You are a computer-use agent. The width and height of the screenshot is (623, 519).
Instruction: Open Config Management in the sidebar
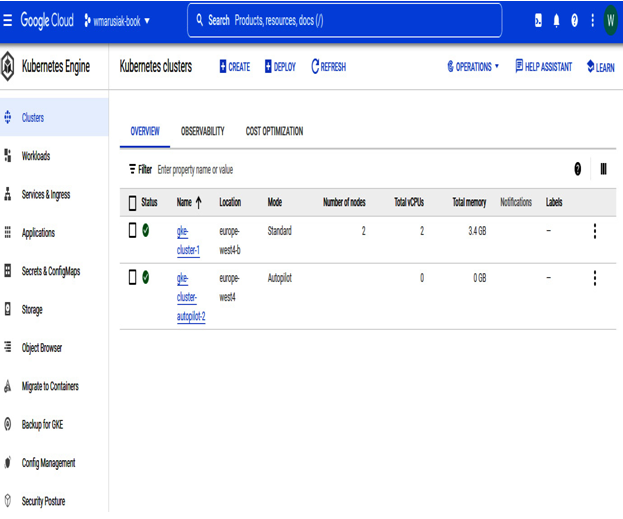[54, 463]
